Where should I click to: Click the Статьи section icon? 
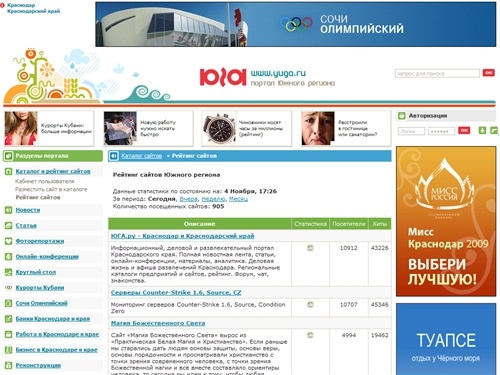tap(8, 226)
